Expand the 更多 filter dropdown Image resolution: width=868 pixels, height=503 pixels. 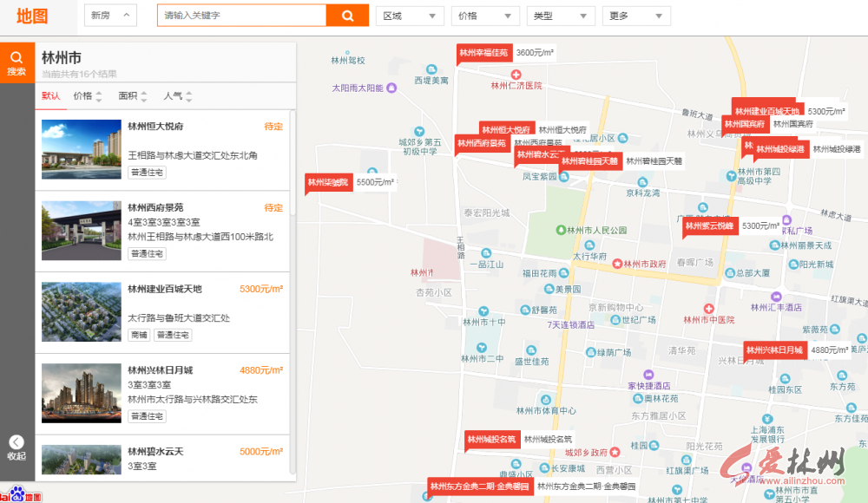point(636,16)
